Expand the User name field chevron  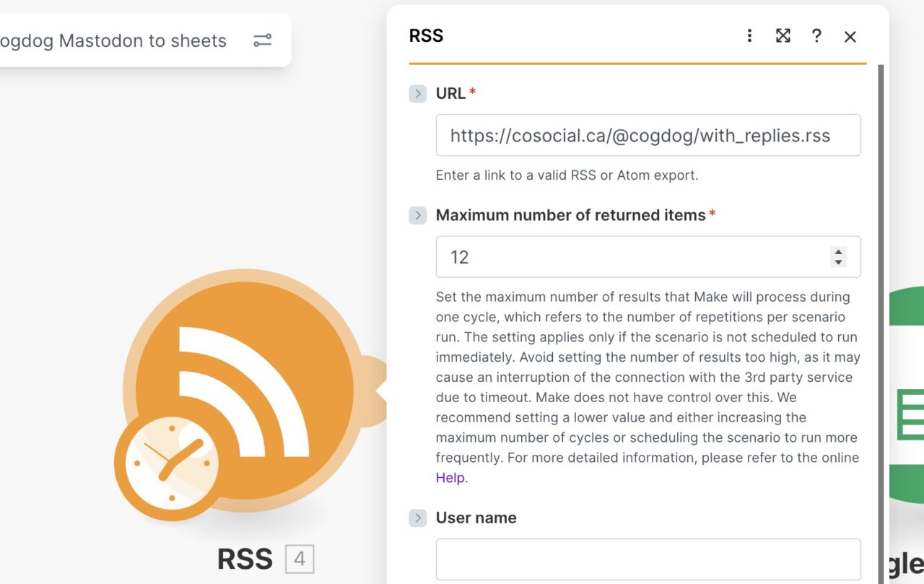(417, 518)
